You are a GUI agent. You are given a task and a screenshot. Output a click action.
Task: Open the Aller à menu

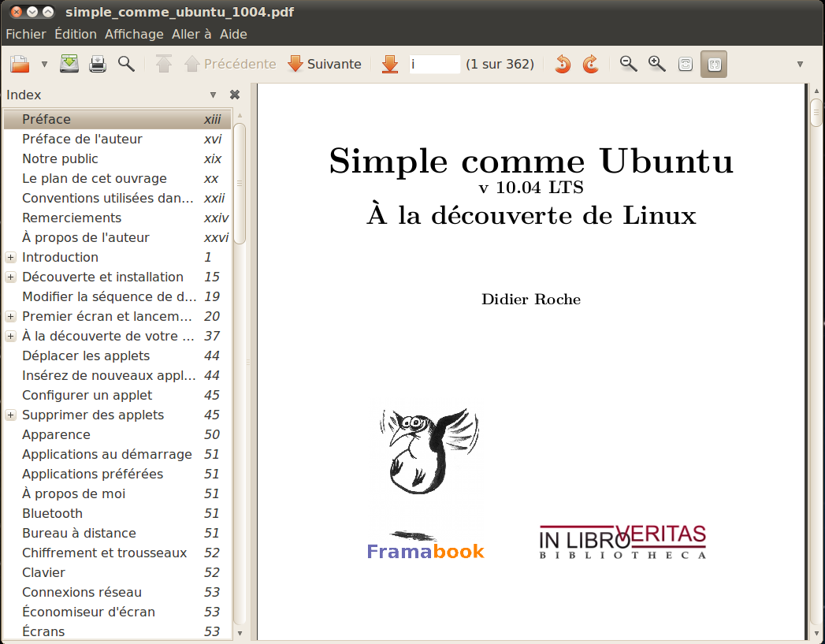coord(191,34)
